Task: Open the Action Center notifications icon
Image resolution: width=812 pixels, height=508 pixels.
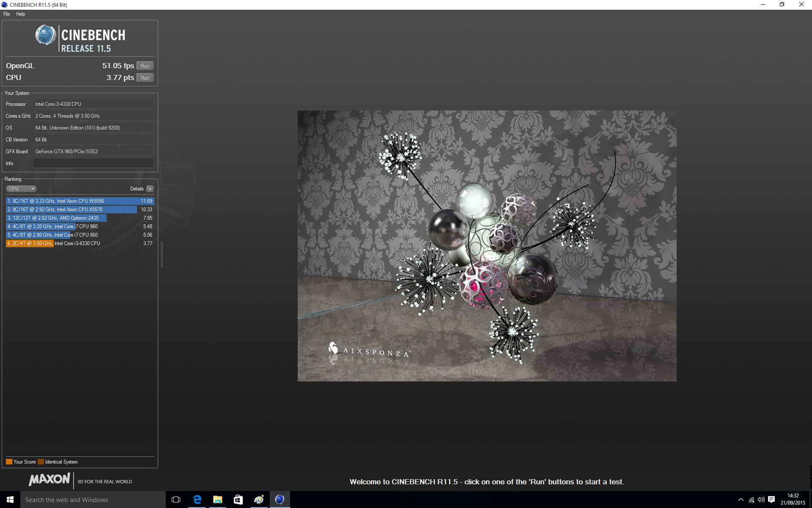Action: pyautogui.click(x=771, y=500)
